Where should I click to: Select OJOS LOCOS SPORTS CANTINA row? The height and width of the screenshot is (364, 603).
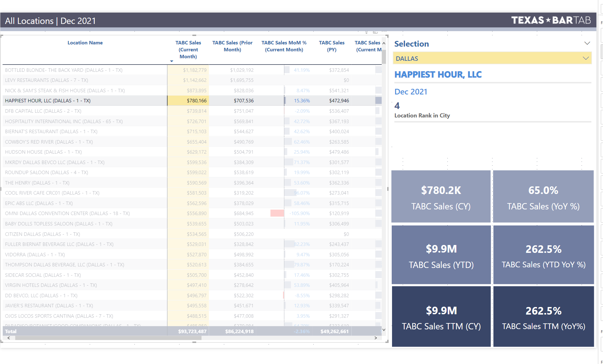(x=192, y=316)
